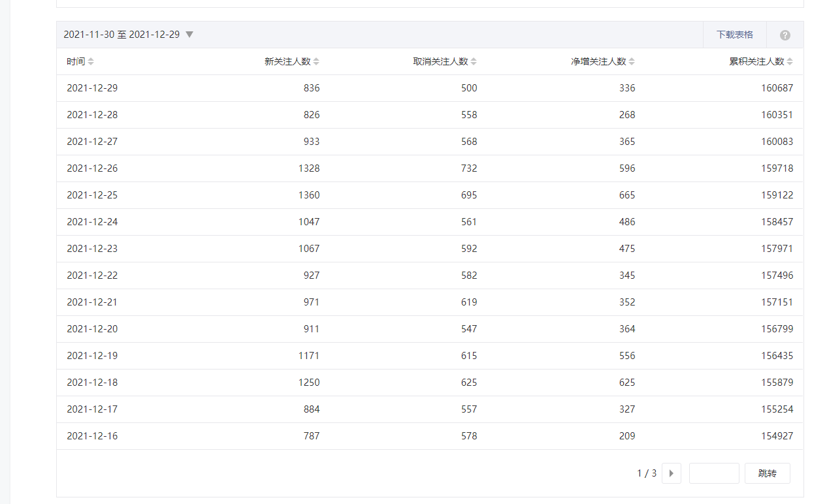Select date cell 2021-12-21
The image size is (827, 504).
(x=92, y=302)
